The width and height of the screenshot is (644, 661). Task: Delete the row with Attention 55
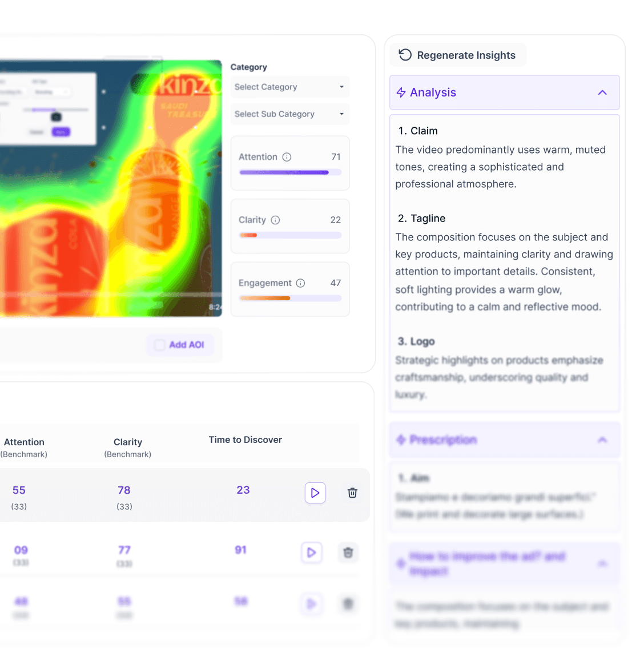352,493
